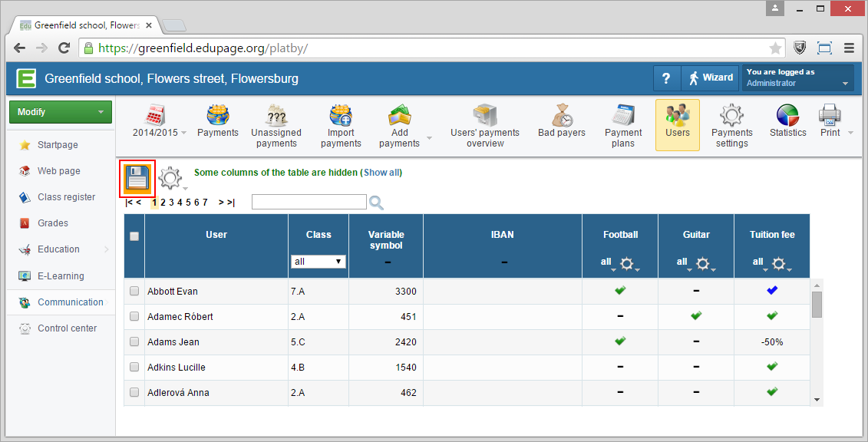Tick the checkbox for Adamec Róbert
The height and width of the screenshot is (442, 868).
(134, 316)
